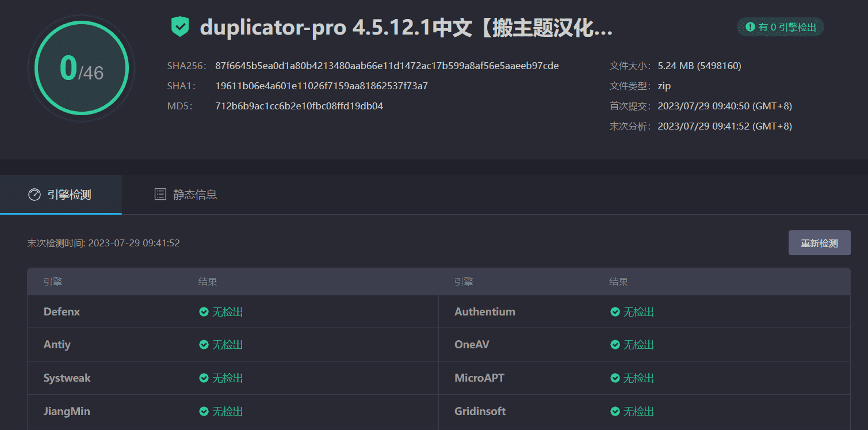Click the green check icon in OneAV row
The height and width of the screenshot is (430, 868).
point(615,345)
